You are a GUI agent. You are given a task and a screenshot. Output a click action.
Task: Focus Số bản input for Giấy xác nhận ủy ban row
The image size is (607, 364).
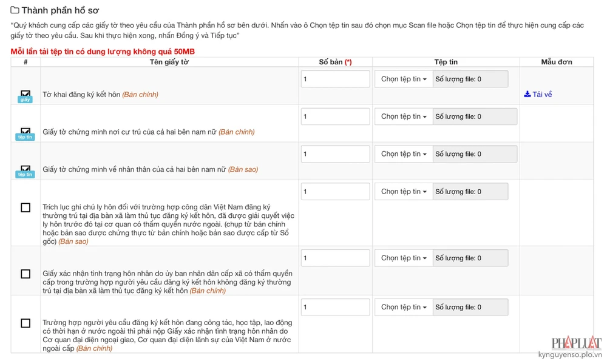pos(335,258)
